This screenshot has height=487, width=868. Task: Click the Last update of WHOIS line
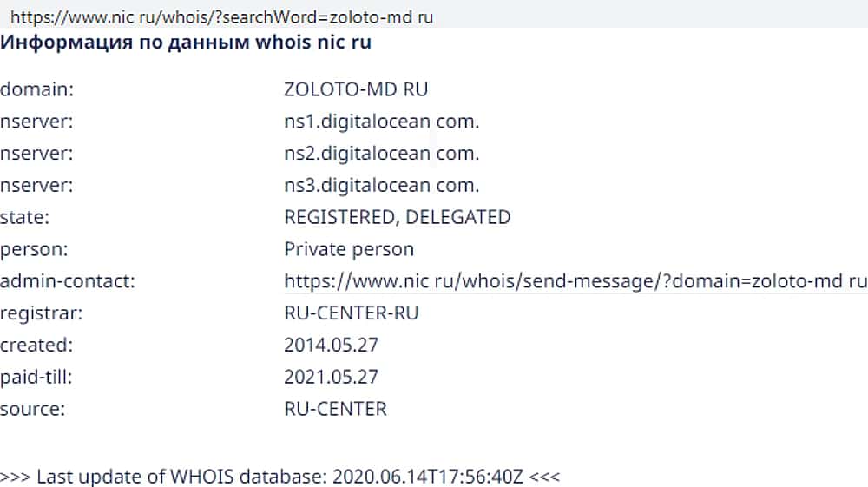pyautogui.click(x=280, y=477)
